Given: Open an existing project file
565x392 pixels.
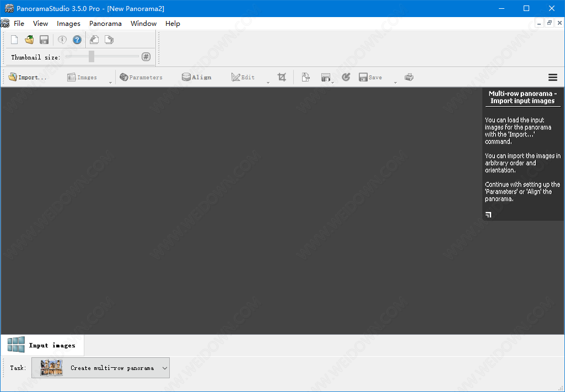Looking at the screenshot, I should coord(29,40).
